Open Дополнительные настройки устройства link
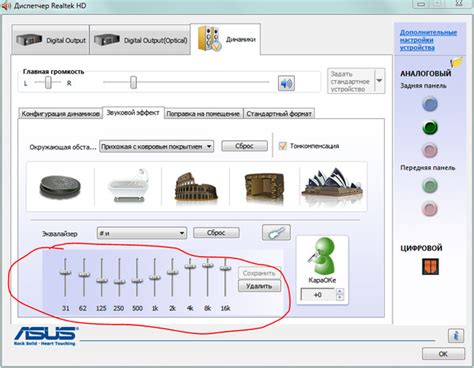Screen dimensions: 474x368 (x=428, y=40)
